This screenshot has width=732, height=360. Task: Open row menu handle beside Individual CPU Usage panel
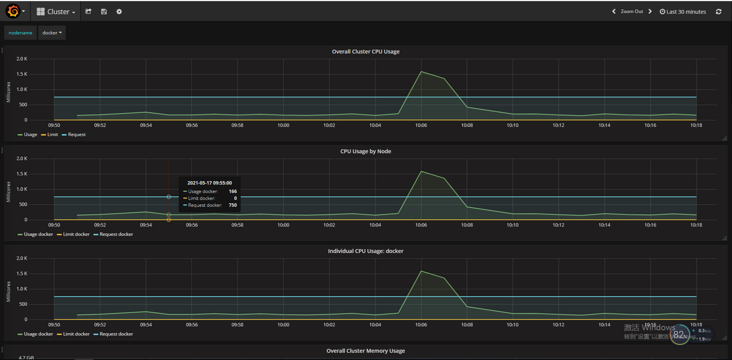[2, 250]
